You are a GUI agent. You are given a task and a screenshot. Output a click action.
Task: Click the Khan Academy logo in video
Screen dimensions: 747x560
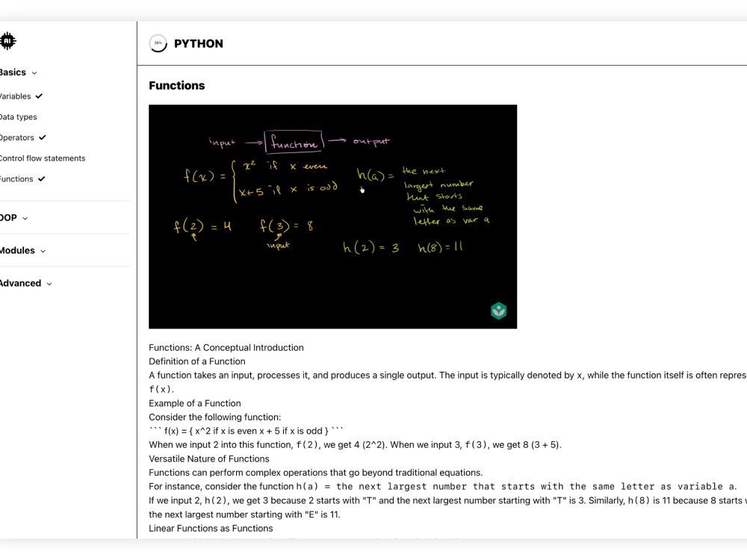498,311
